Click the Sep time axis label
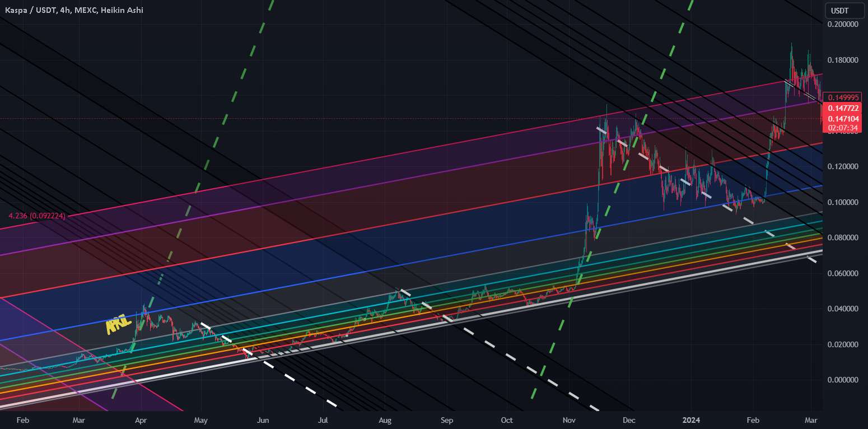Screen dimensions: 868x429 tap(446, 419)
